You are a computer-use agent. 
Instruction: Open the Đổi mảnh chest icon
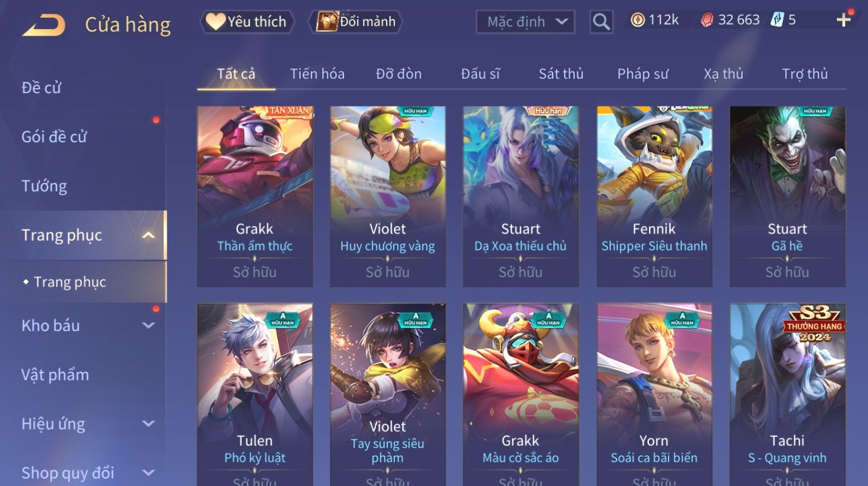[326, 21]
